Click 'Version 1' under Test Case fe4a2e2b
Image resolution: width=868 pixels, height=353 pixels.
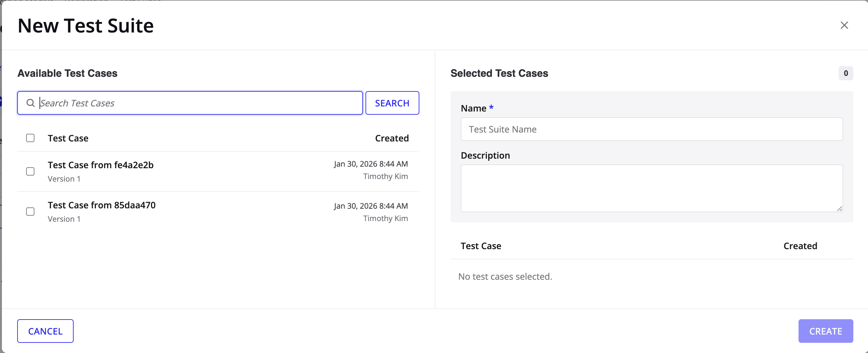(64, 179)
